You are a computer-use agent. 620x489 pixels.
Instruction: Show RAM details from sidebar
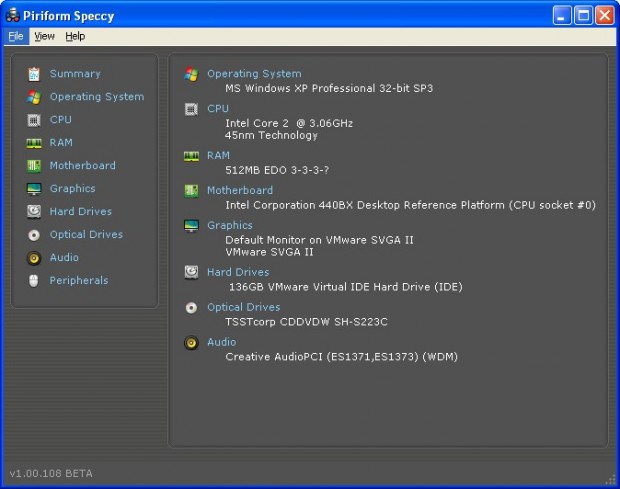click(61, 142)
